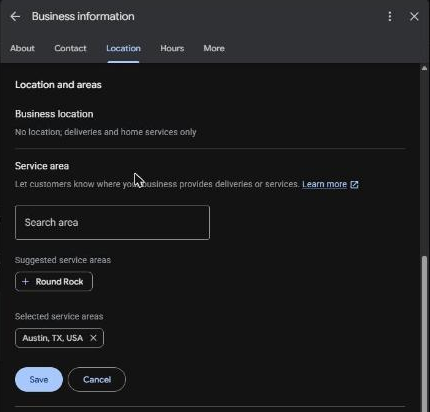430x412 pixels.
Task: Close the Business information dialog
Action: tap(414, 16)
